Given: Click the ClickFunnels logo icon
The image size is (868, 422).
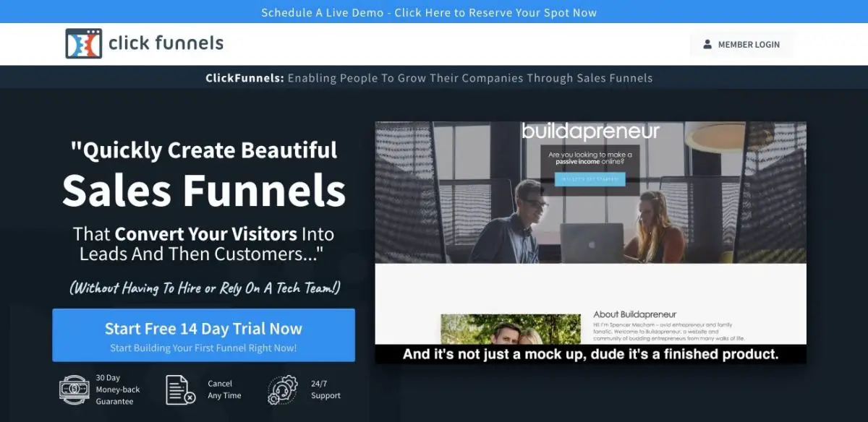Looking at the screenshot, I should click(x=84, y=43).
